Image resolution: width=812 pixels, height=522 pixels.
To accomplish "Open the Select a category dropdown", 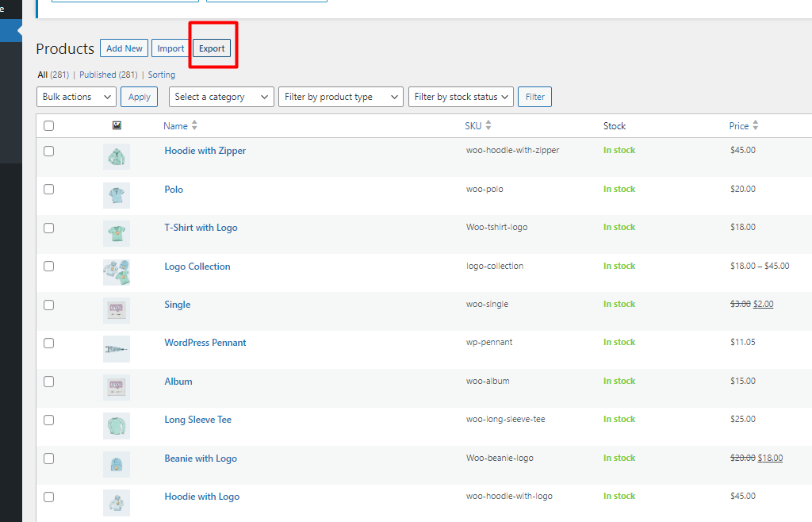I will tap(222, 97).
